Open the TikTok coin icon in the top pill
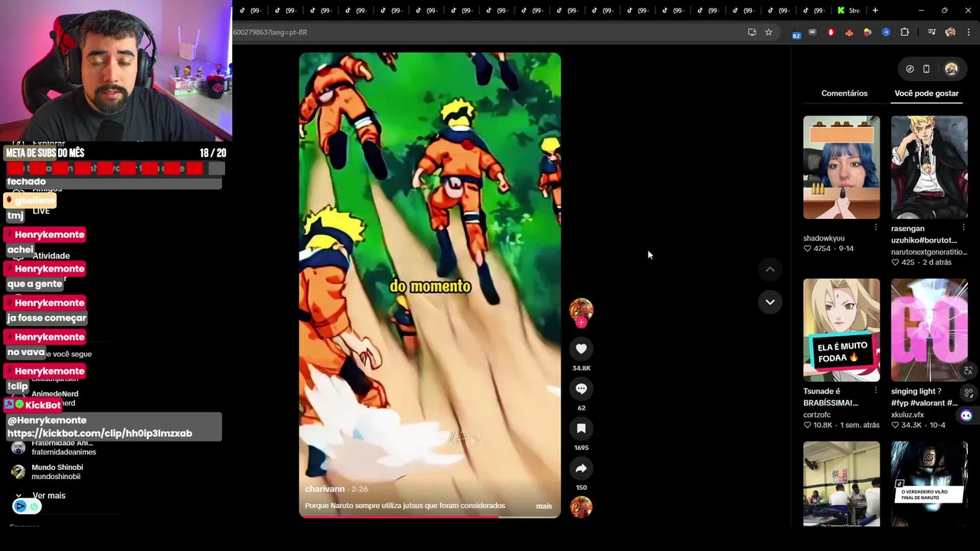 [x=910, y=69]
